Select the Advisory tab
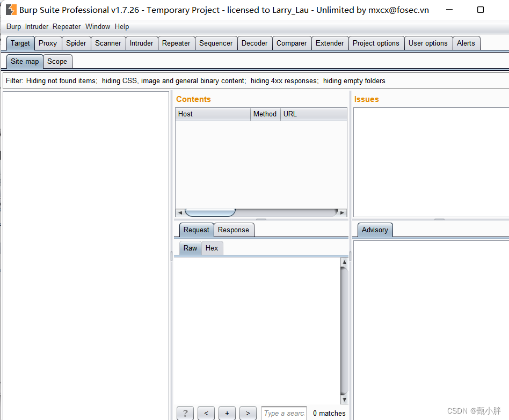This screenshot has height=420, width=509. (x=375, y=230)
